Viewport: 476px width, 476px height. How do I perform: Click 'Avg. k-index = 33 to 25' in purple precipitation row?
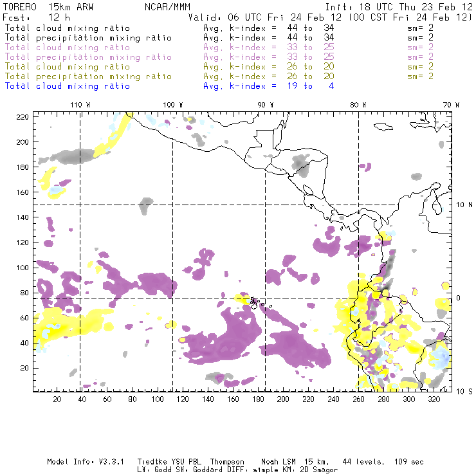pos(269,57)
